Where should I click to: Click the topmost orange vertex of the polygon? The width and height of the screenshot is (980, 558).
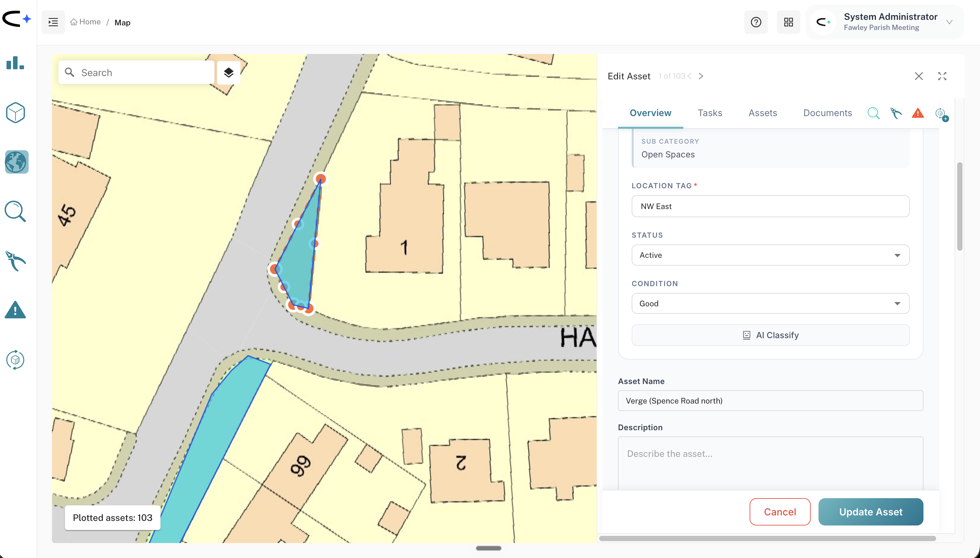tap(320, 179)
